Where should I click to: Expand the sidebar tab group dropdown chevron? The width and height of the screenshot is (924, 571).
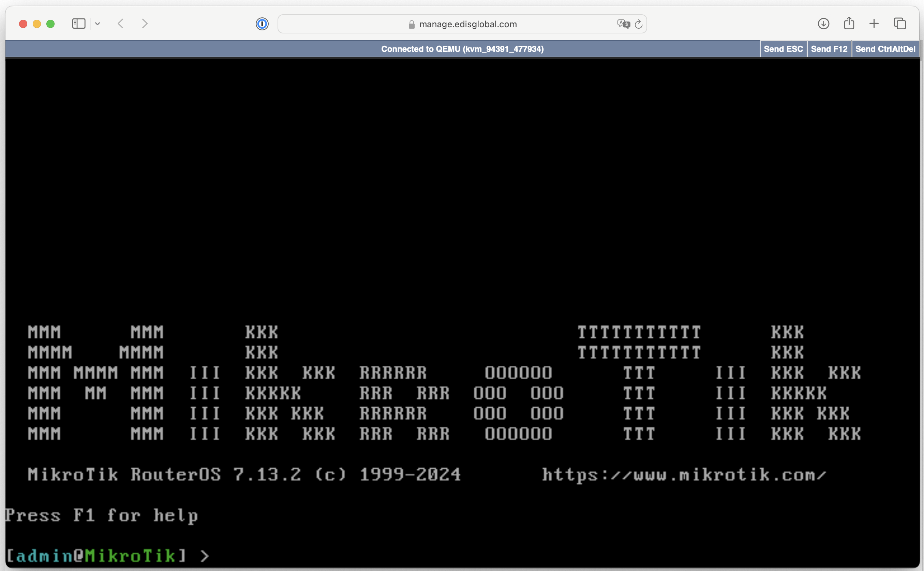coord(98,24)
